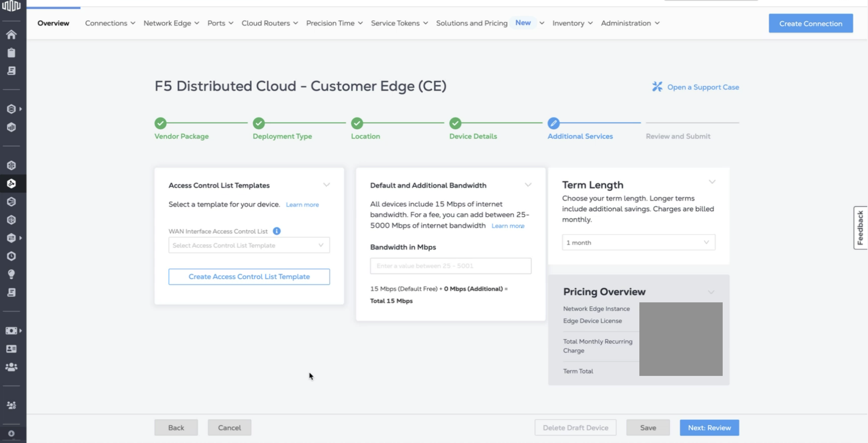Click the Equinix logo at top left
868x443 pixels.
[11, 6]
